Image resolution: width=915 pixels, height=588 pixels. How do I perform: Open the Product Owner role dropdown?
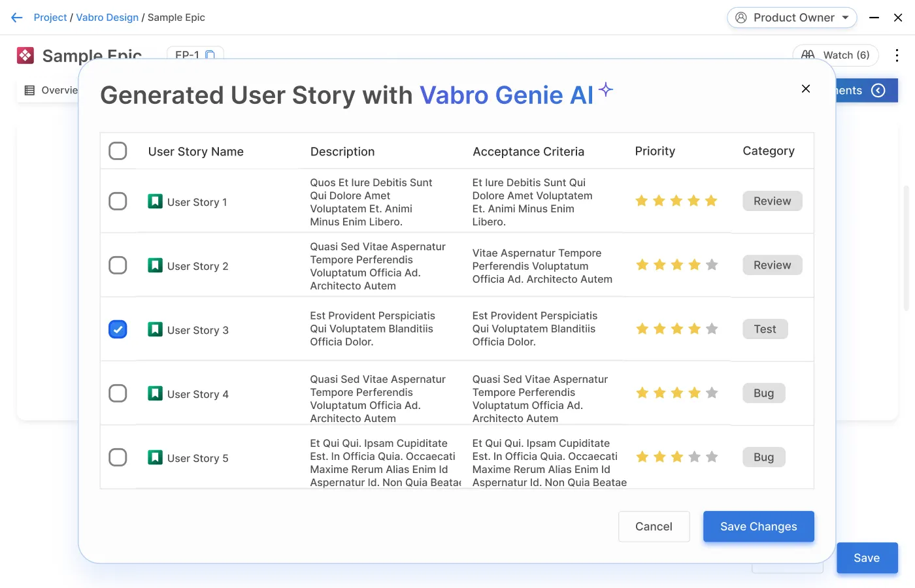click(x=792, y=18)
